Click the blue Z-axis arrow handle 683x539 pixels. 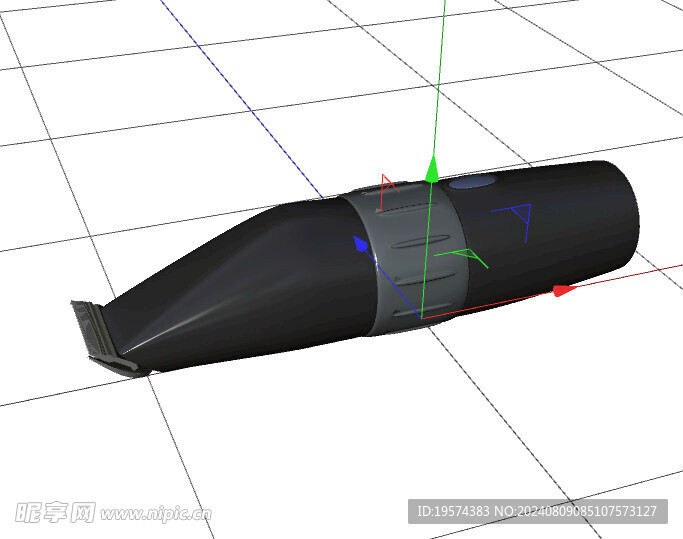tap(361, 244)
